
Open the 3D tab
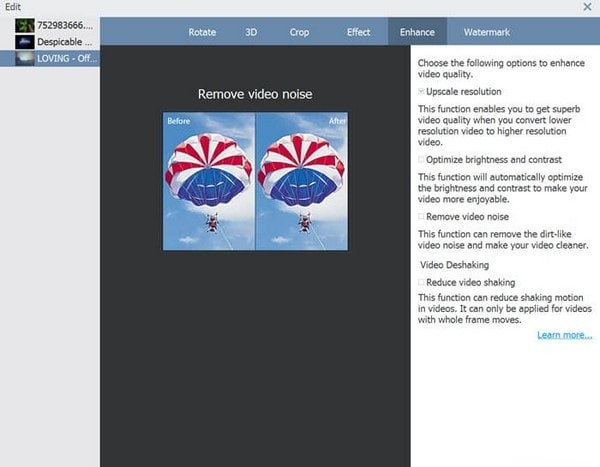(x=251, y=32)
